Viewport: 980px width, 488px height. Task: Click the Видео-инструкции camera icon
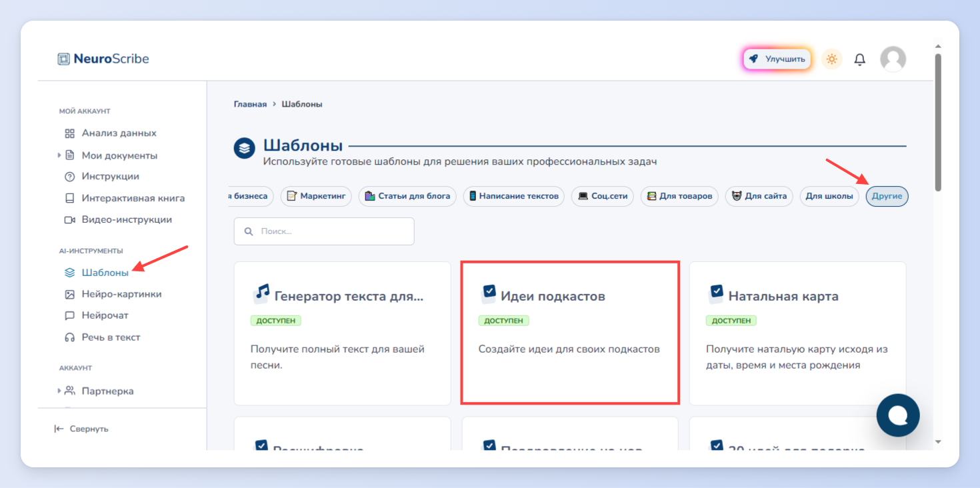pos(69,219)
